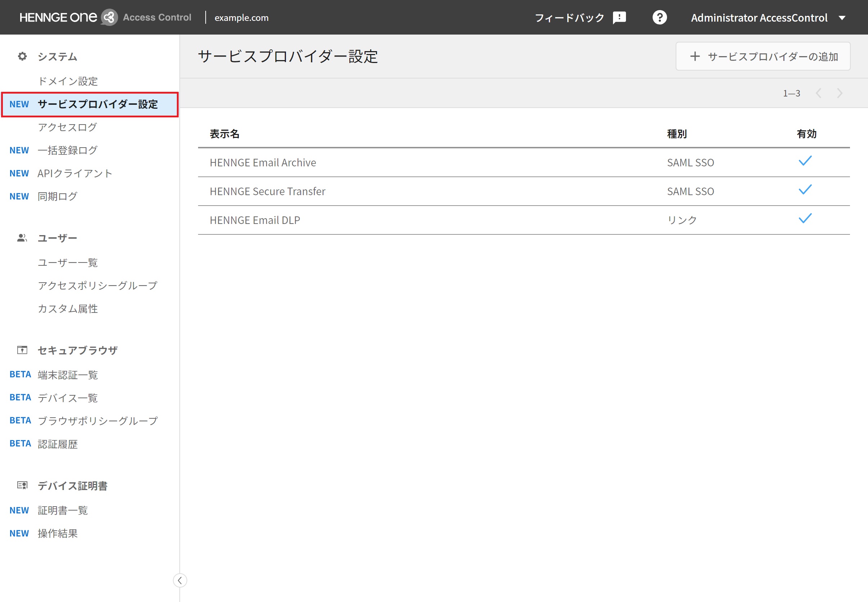The width and height of the screenshot is (868, 602).
Task: Click the ユーザー people icon
Action: pyautogui.click(x=22, y=238)
